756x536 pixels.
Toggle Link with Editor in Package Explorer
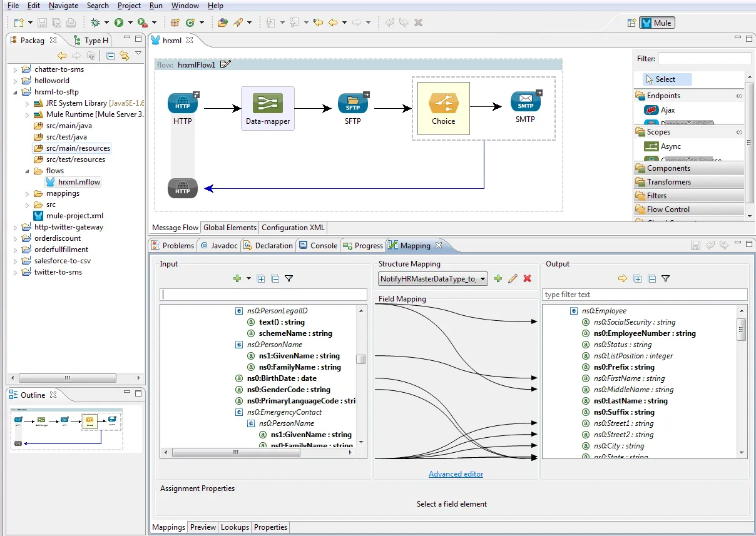(x=125, y=56)
